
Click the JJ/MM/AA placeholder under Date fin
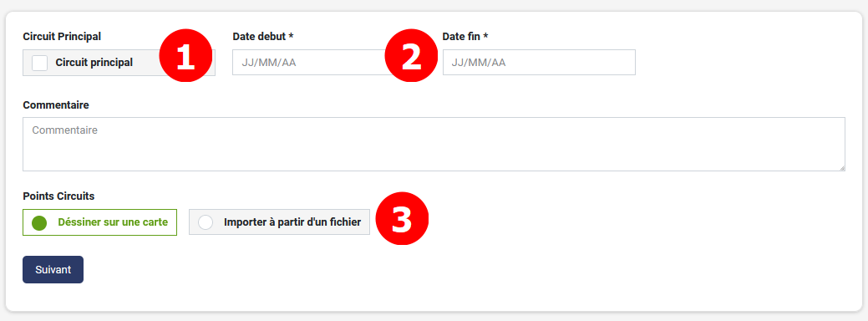(x=479, y=63)
